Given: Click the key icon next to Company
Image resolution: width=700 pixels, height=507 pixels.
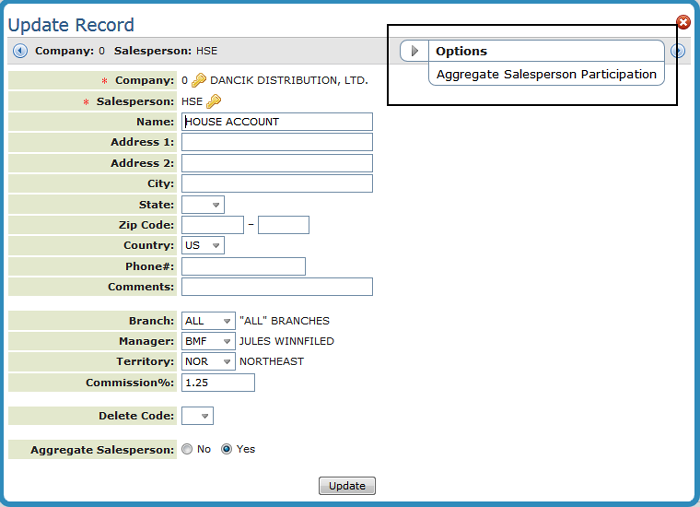Looking at the screenshot, I should [199, 80].
